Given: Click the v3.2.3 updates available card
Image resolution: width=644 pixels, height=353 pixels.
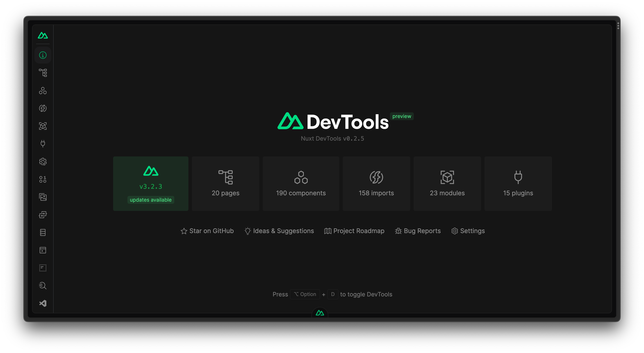Looking at the screenshot, I should coord(151,184).
